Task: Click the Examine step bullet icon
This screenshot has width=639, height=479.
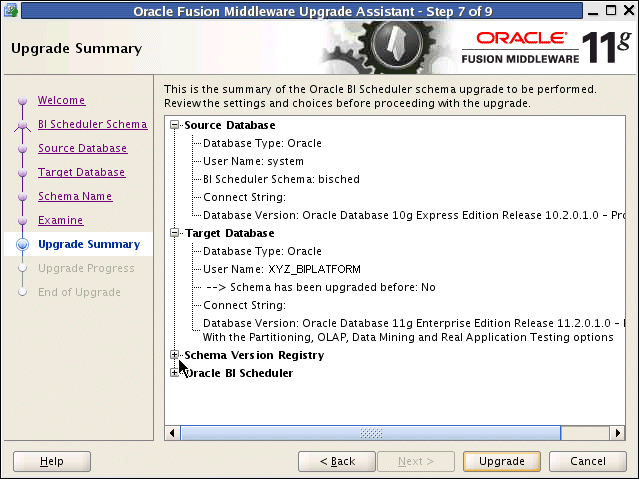Action: 22,221
